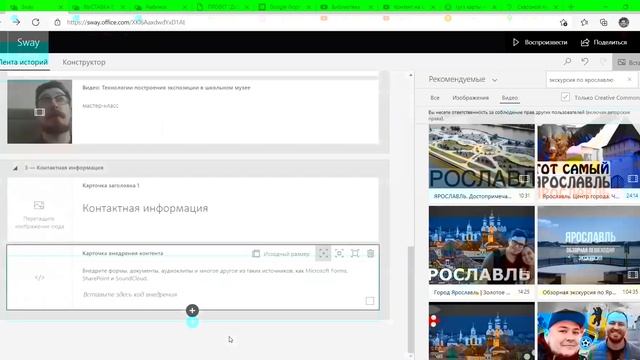640x360 pixels.
Task: Collapse section 3 Контактная информация
Action: click(x=15, y=168)
